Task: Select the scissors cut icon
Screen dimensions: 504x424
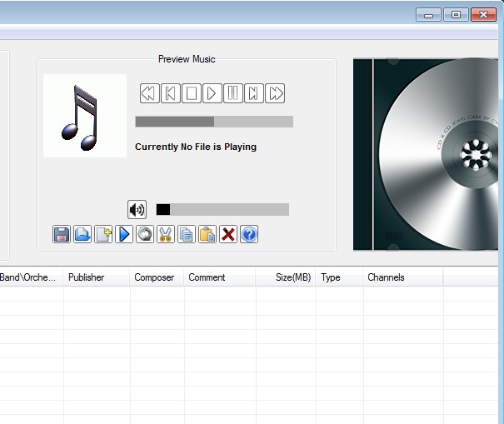Action: point(166,234)
